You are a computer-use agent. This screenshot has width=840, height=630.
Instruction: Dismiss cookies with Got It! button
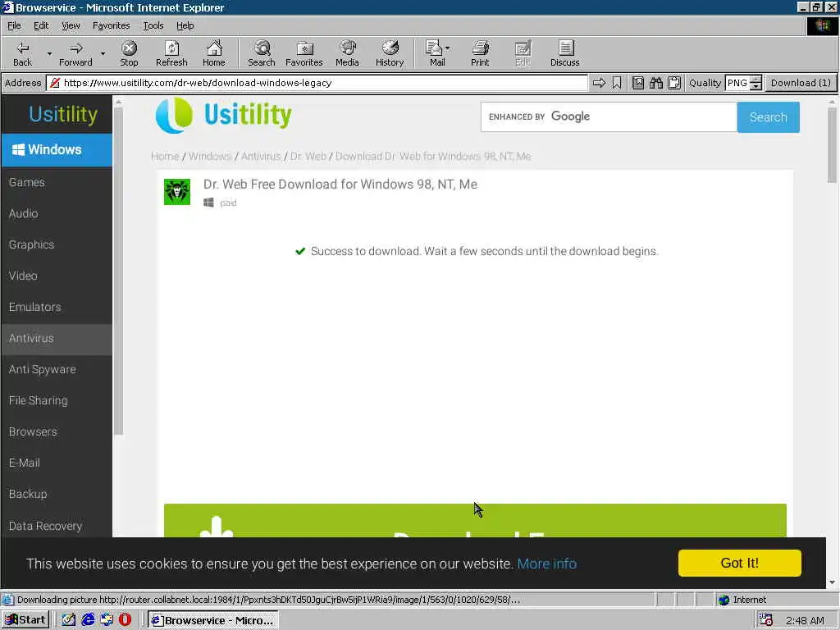pos(739,563)
